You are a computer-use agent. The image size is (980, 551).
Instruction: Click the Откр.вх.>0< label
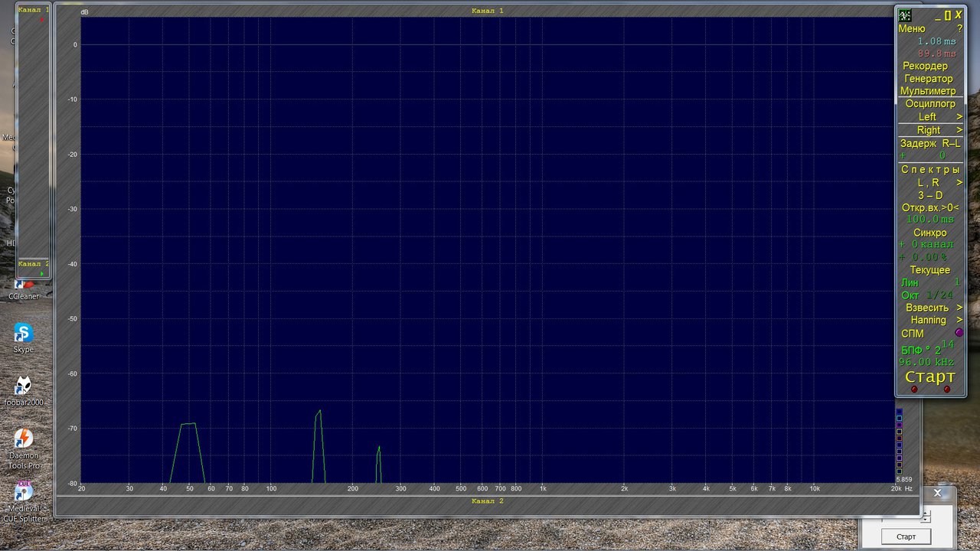[930, 207]
